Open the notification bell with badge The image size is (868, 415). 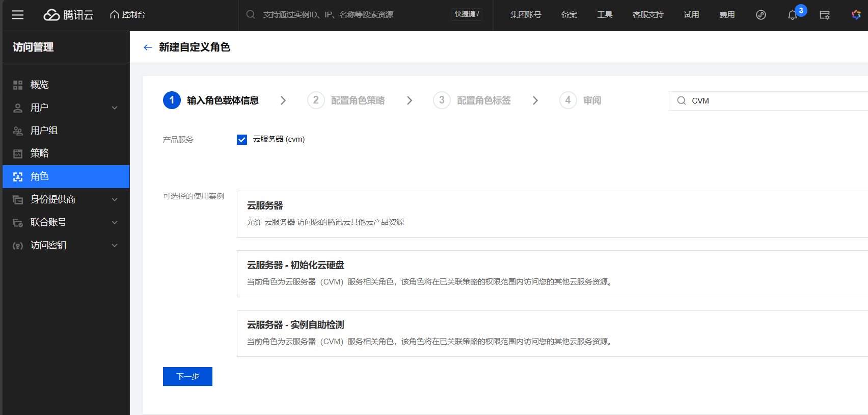pyautogui.click(x=793, y=15)
